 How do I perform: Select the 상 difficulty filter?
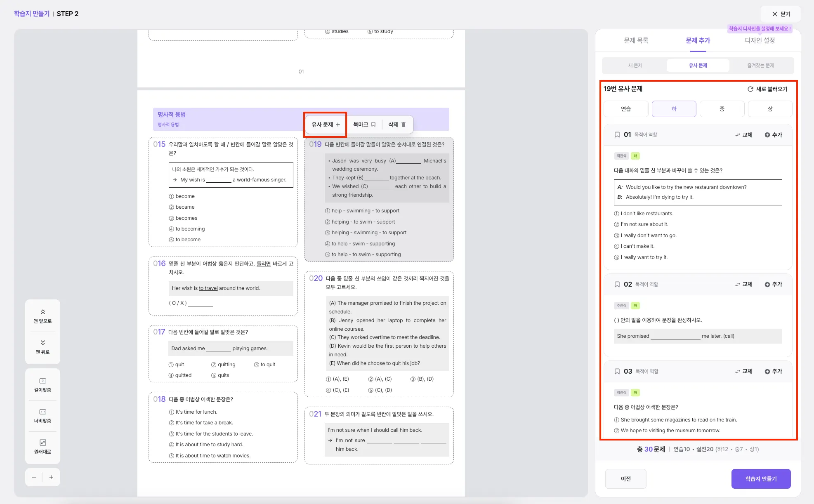[770, 109]
